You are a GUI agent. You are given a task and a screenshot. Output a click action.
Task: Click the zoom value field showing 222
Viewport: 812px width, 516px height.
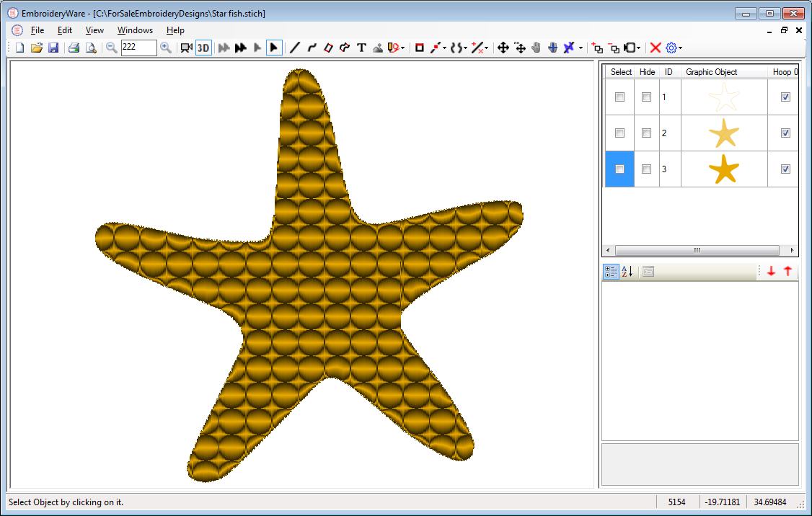click(138, 48)
